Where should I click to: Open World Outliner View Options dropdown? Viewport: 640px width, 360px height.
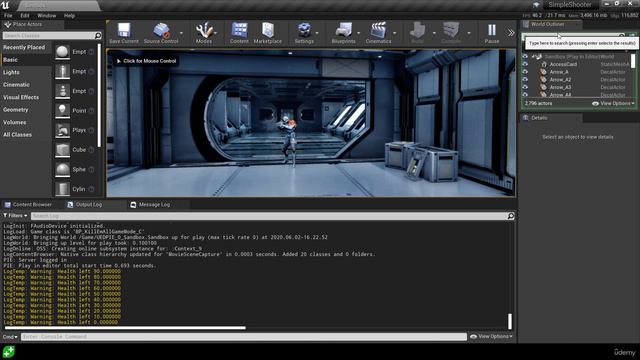click(613, 104)
